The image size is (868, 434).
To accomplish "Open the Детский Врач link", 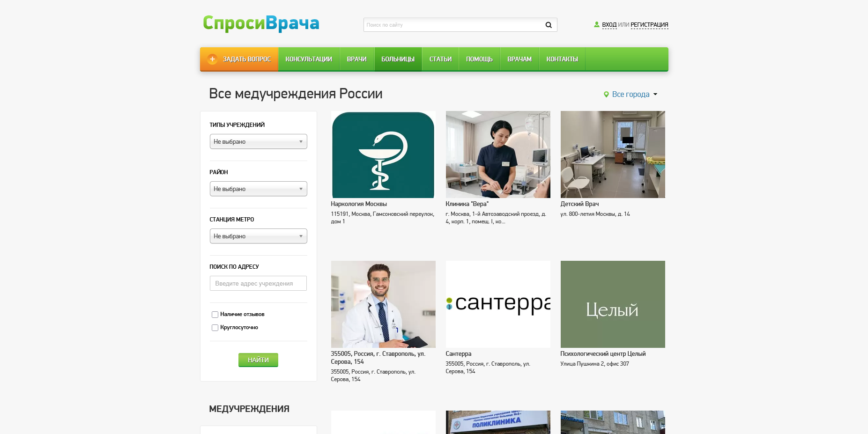I will coord(579,204).
